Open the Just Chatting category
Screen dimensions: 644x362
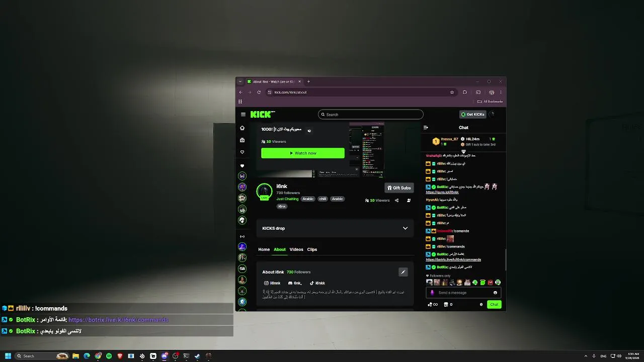coord(287,199)
